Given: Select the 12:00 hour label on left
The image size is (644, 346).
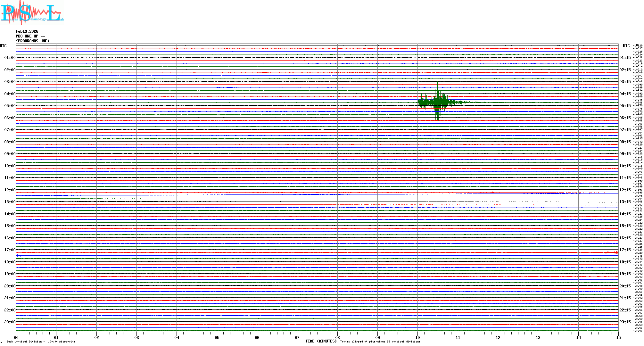Looking at the screenshot, I should (x=10, y=190).
